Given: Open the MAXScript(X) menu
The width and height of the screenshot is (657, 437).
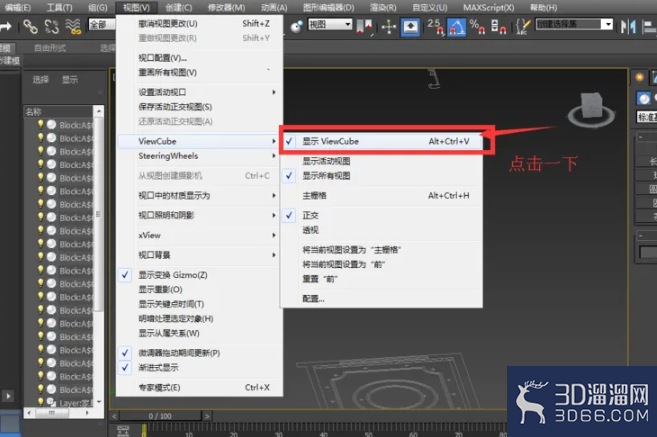Looking at the screenshot, I should 488,8.
